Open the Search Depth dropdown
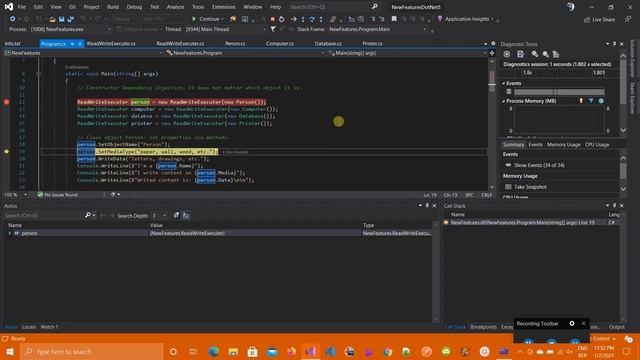Image resolution: width=640 pixels, height=360 pixels. point(159,215)
